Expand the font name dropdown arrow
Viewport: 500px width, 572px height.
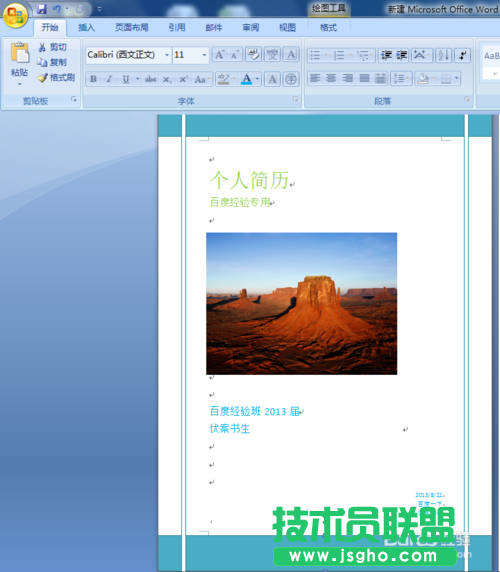coord(167,55)
